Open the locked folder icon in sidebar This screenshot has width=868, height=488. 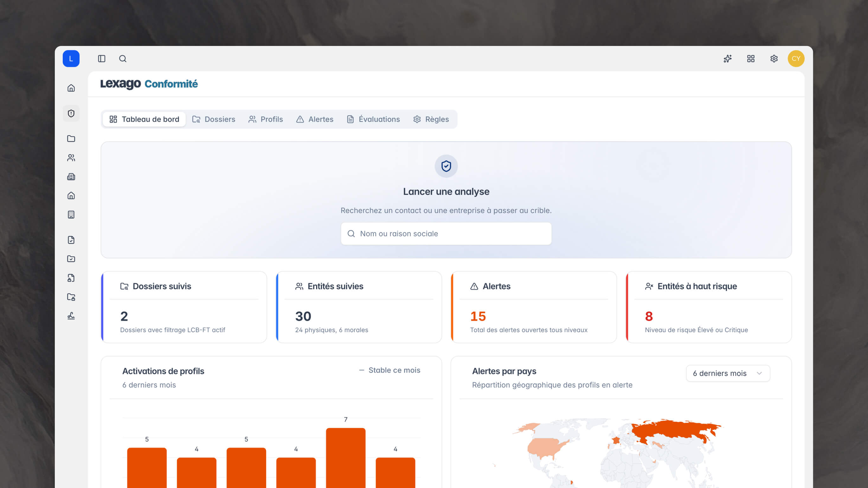71,297
